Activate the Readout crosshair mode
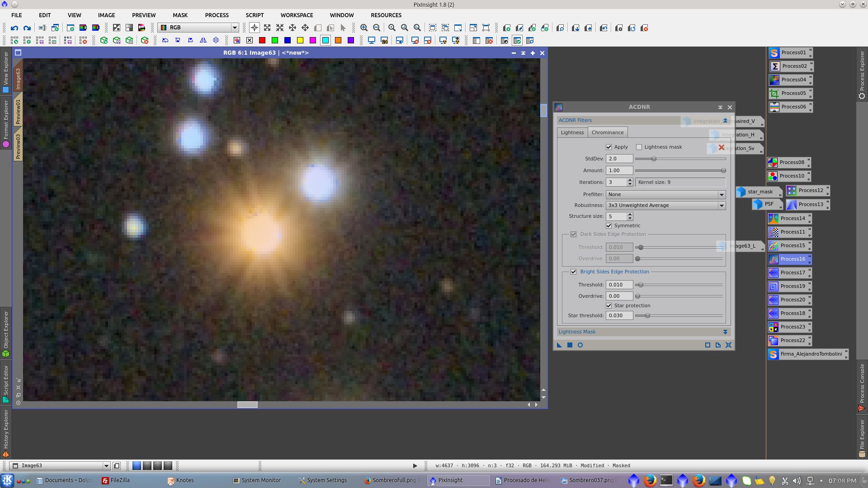The image size is (868, 488). click(255, 28)
